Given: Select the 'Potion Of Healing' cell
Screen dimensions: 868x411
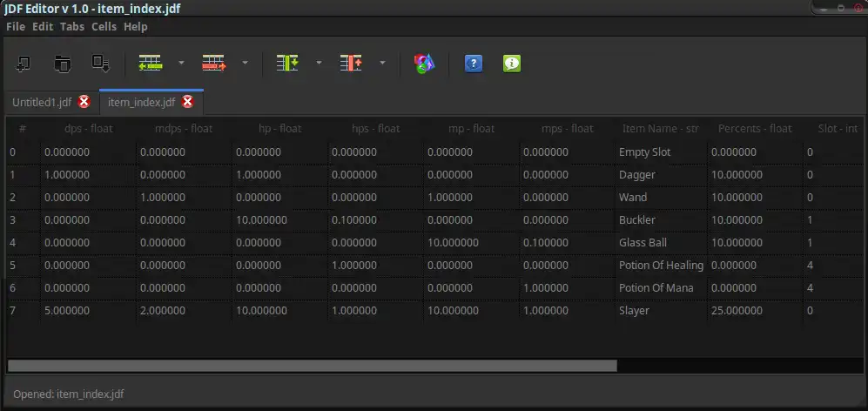Looking at the screenshot, I should pyautogui.click(x=661, y=266).
